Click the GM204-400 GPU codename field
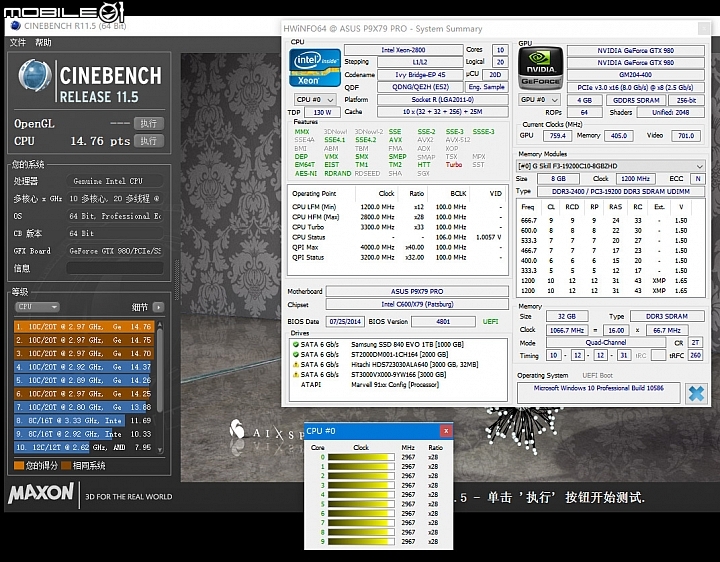720x562 pixels. [636, 74]
